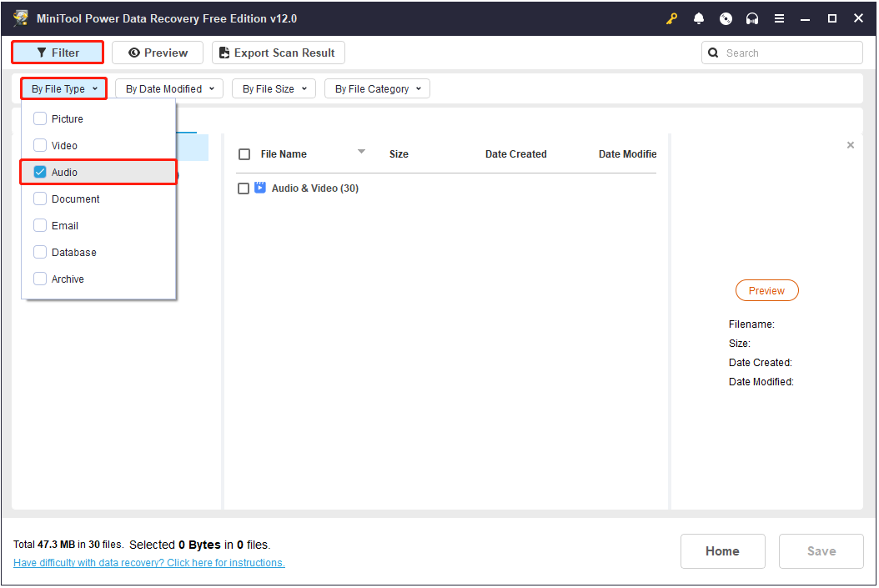879x588 pixels.
Task: Click the bootable disc icon
Action: click(726, 18)
